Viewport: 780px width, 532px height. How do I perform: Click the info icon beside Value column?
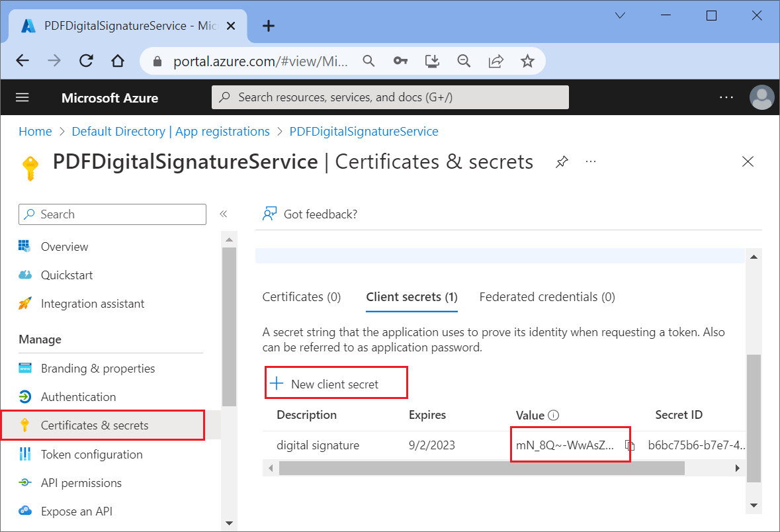pyautogui.click(x=554, y=414)
